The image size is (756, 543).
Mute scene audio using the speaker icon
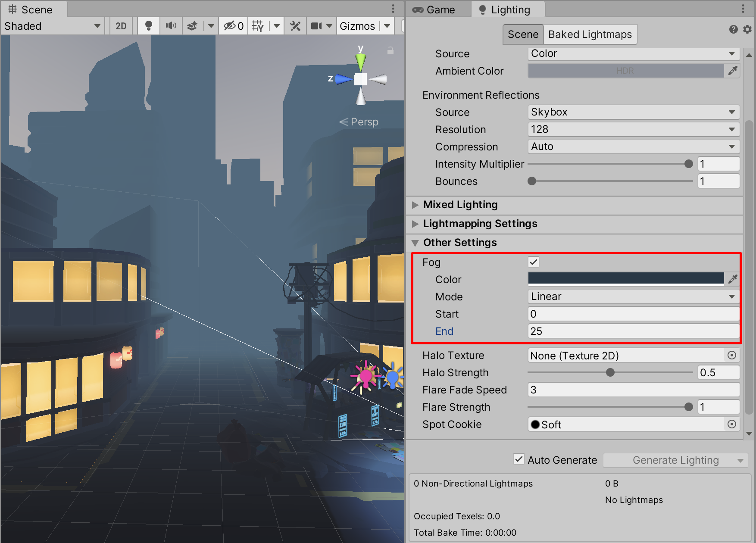point(171,26)
